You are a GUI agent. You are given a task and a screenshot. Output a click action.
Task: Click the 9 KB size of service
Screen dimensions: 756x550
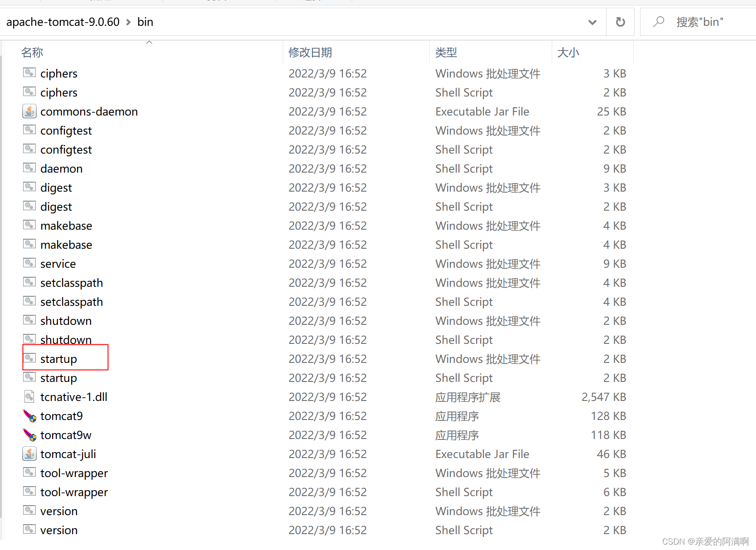[x=615, y=264]
